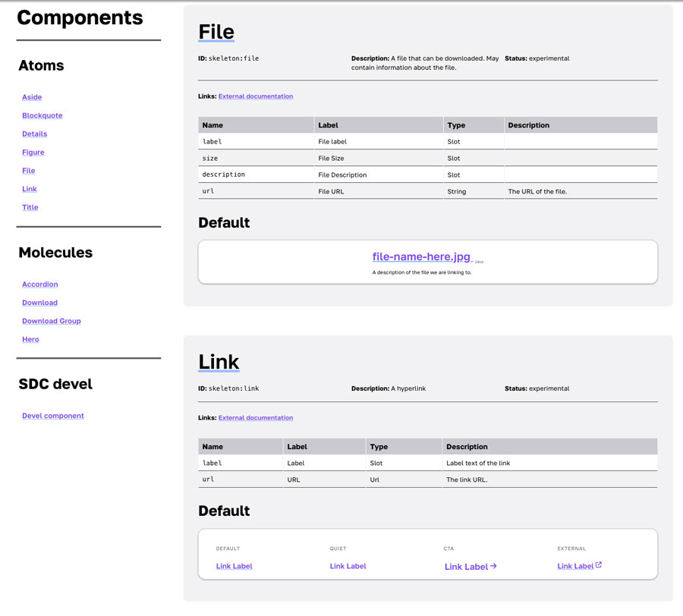Download file-name-here.jpg
This screenshot has width=683, height=616.
[x=421, y=257]
